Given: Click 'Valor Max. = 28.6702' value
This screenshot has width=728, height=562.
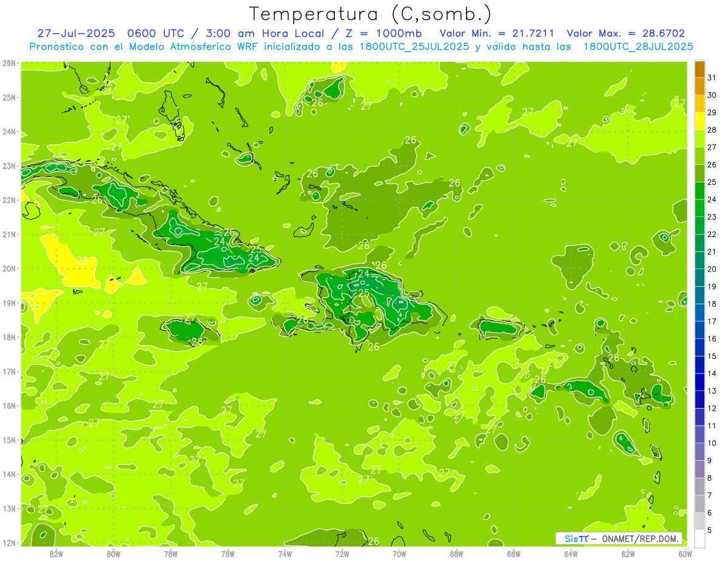Looking at the screenshot, I should (626, 33).
